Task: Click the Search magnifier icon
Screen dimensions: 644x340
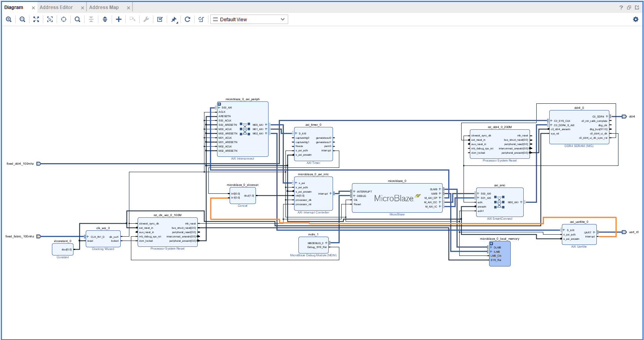Action: click(x=77, y=19)
